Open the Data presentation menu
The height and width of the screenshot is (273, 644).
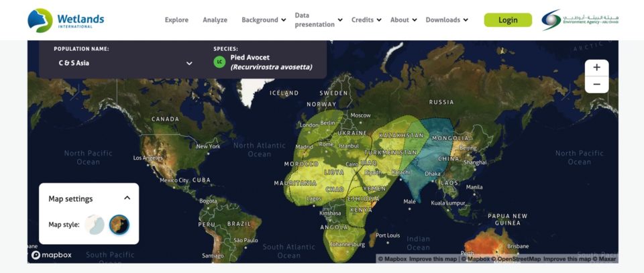[315, 19]
